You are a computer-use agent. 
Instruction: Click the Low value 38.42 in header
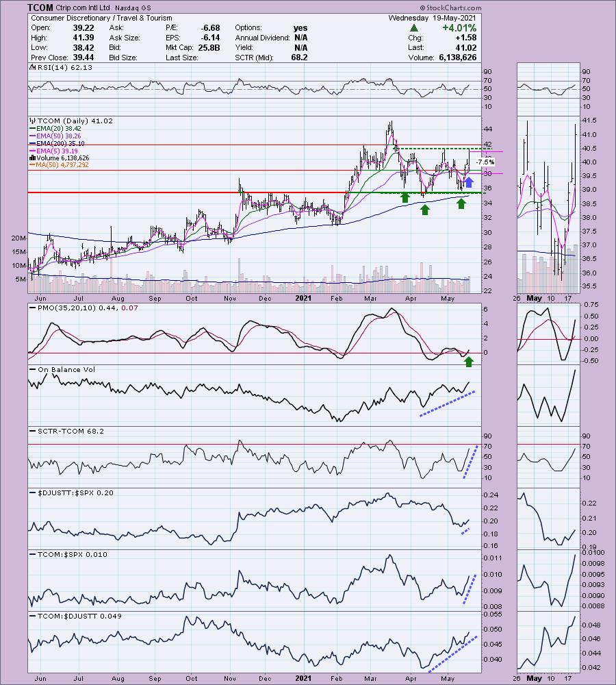84,48
